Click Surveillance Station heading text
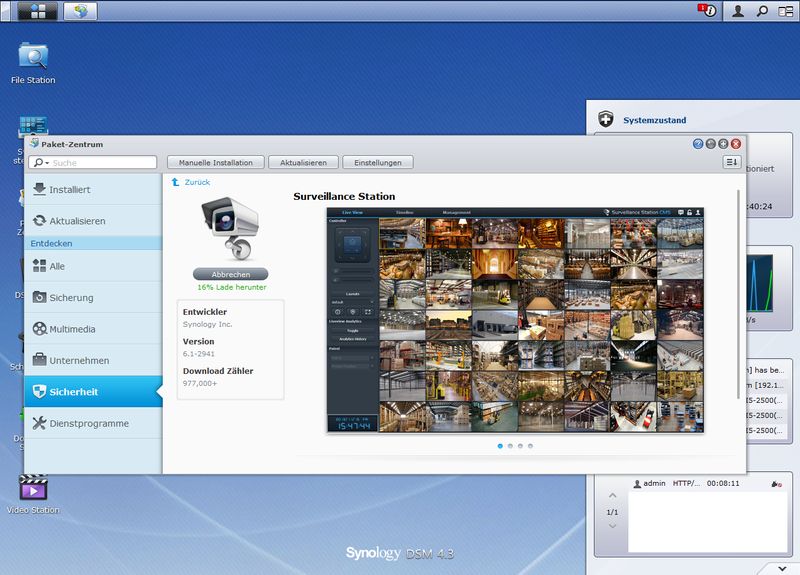800x575 pixels. coord(344,196)
